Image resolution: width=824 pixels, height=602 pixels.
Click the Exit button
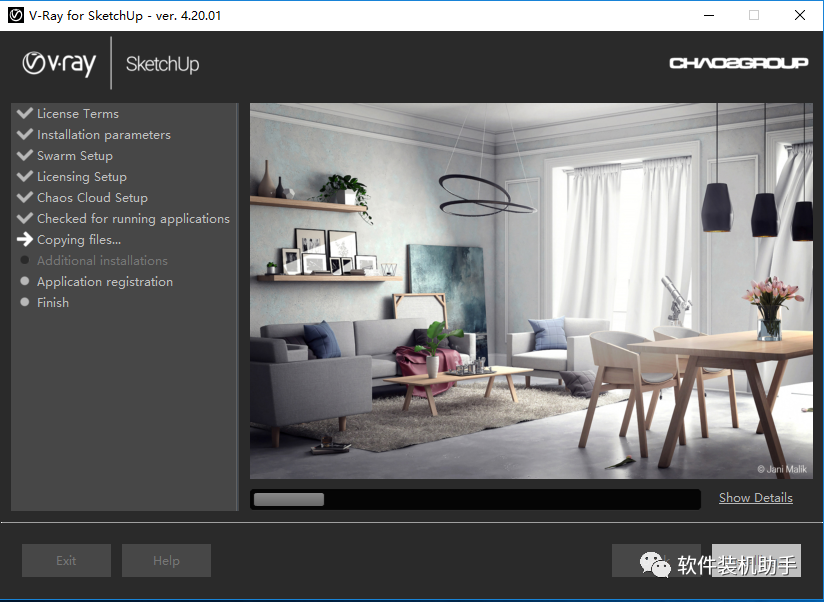(66, 561)
